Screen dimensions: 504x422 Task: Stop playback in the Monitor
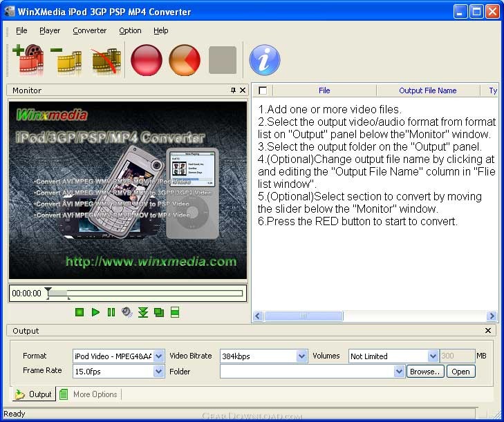[80, 312]
